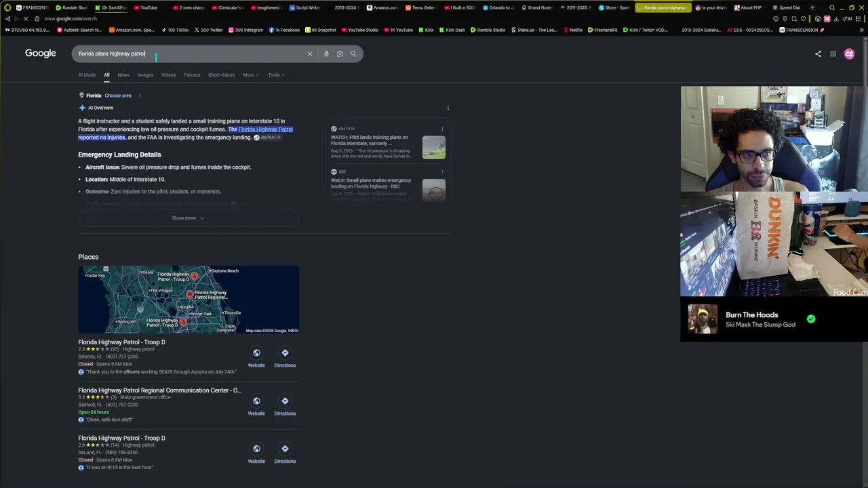Image resolution: width=868 pixels, height=488 pixels.
Task: Open the Google account avatar menu
Action: click(849, 54)
